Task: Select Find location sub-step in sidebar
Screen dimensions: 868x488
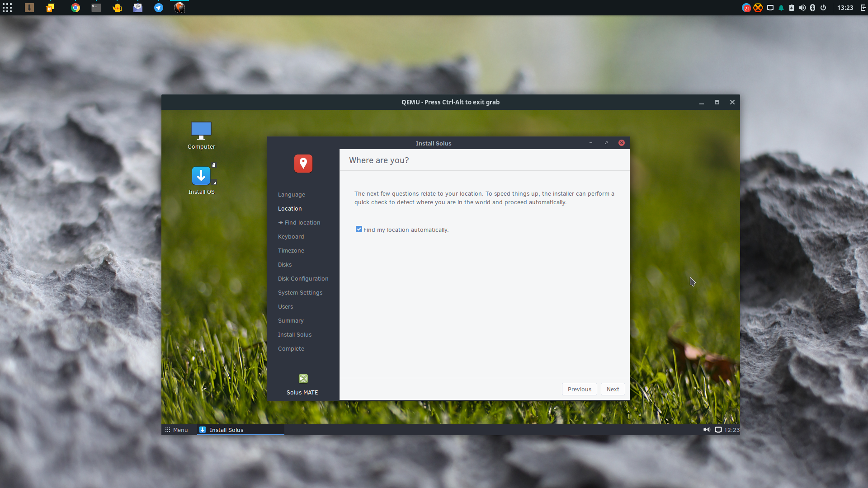Action: (x=299, y=223)
